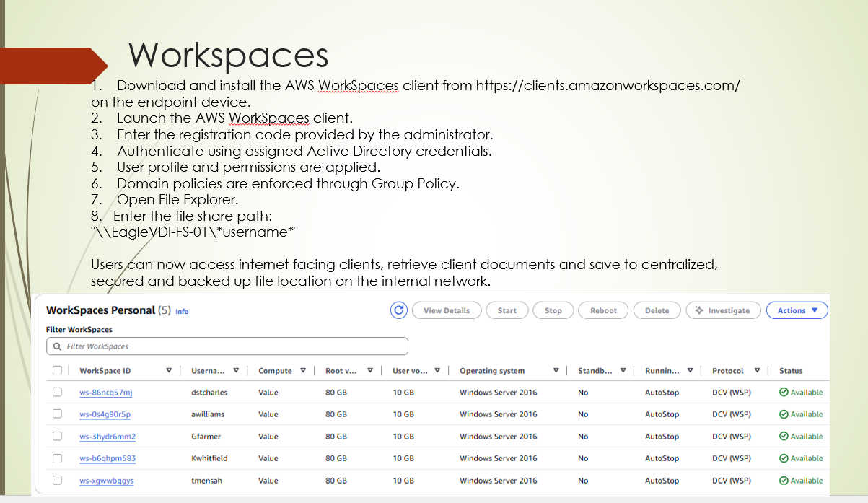The width and height of the screenshot is (868, 503).
Task: Click the Available status checkmark icon for awilliams
Action: (784, 414)
